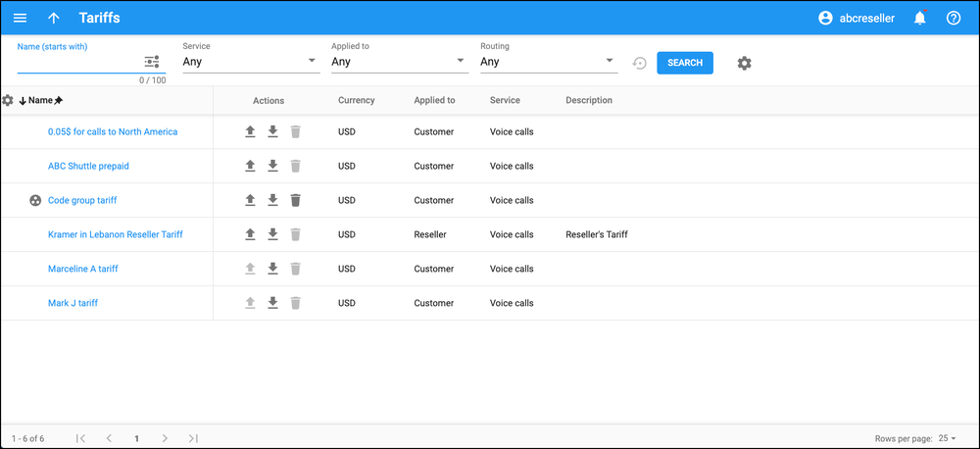Open the notifications bell

click(x=920, y=18)
